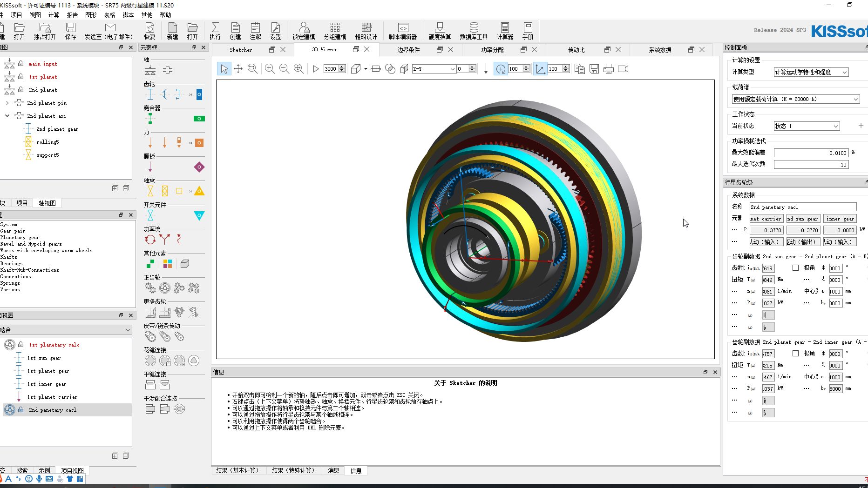
Task: Run calculation with the 执行 icon
Action: click(x=215, y=31)
